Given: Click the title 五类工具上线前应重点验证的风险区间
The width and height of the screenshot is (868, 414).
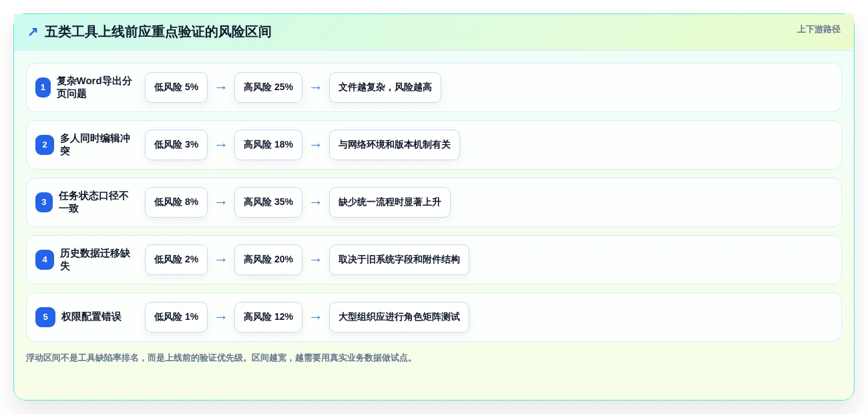Looking at the screenshot, I should click(158, 32).
